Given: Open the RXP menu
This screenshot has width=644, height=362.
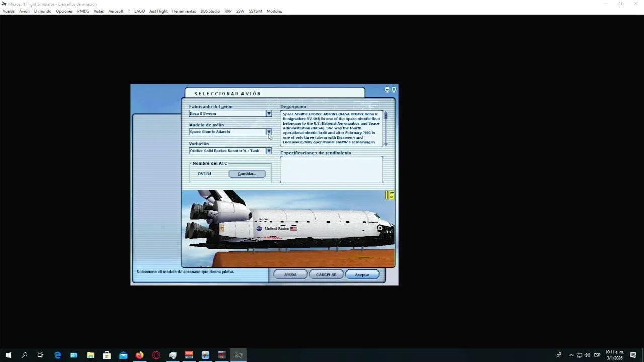Looking at the screenshot, I should coord(228,11).
